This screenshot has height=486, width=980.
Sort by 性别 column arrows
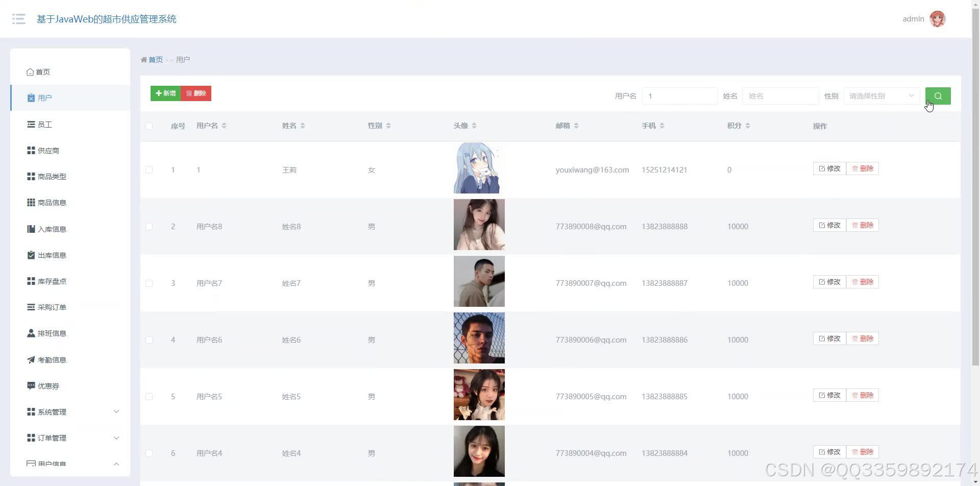pos(388,126)
